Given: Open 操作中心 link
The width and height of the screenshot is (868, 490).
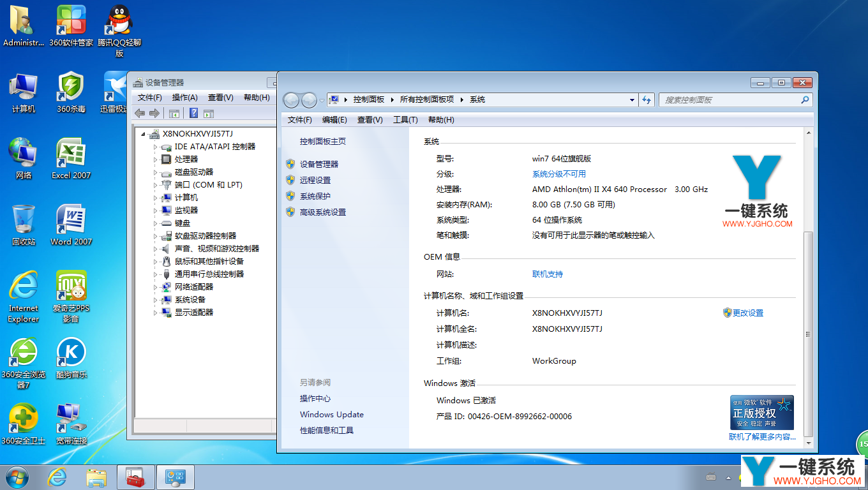Looking at the screenshot, I should (x=315, y=398).
